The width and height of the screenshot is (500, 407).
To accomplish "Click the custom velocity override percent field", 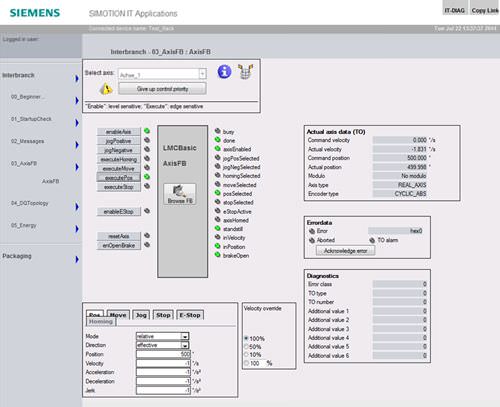I will pos(257,363).
